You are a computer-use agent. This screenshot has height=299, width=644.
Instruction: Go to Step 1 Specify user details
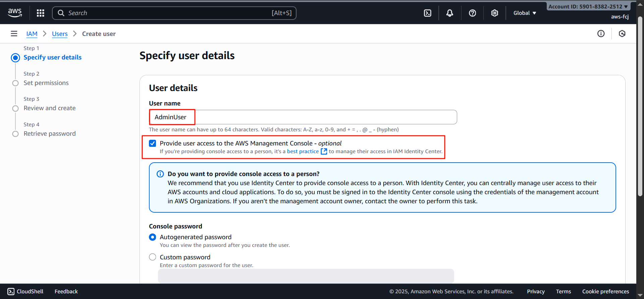coord(53,57)
